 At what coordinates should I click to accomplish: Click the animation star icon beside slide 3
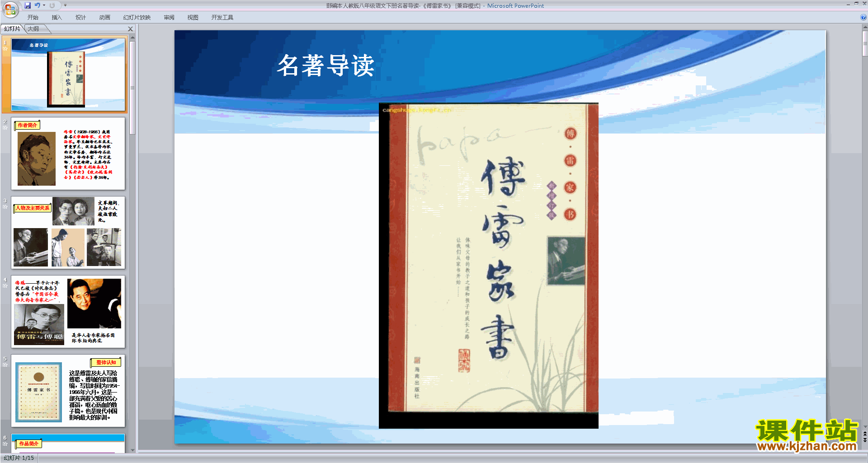pyautogui.click(x=5, y=206)
